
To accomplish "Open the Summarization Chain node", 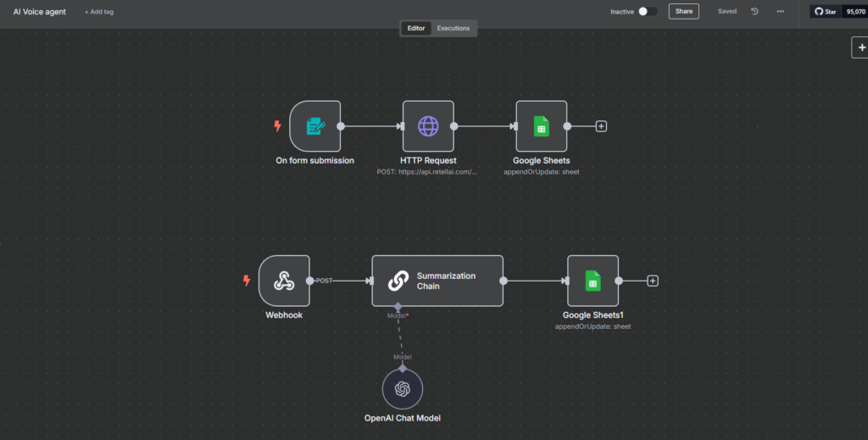I will [x=437, y=281].
